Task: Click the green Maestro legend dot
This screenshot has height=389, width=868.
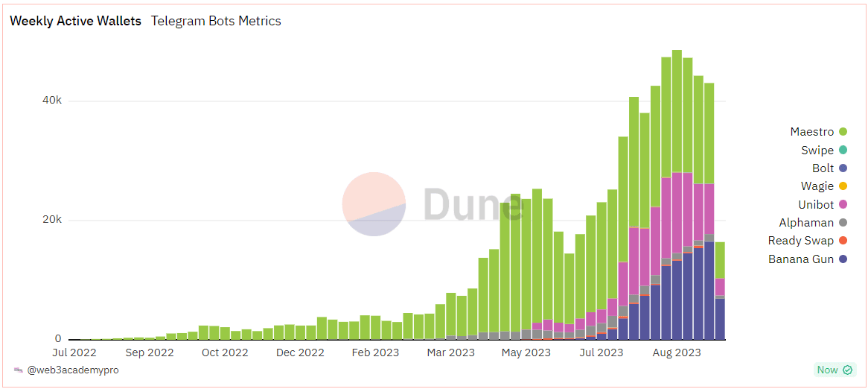Action: [x=843, y=132]
